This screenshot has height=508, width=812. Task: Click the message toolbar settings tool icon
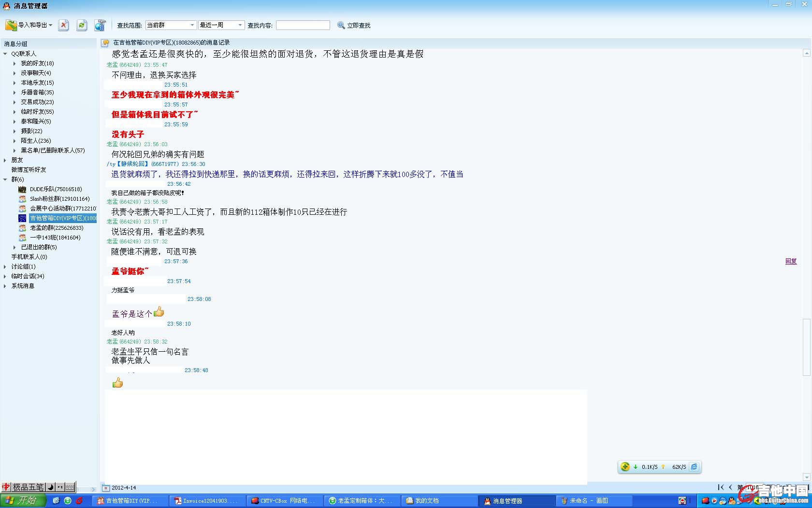pyautogui.click(x=100, y=25)
